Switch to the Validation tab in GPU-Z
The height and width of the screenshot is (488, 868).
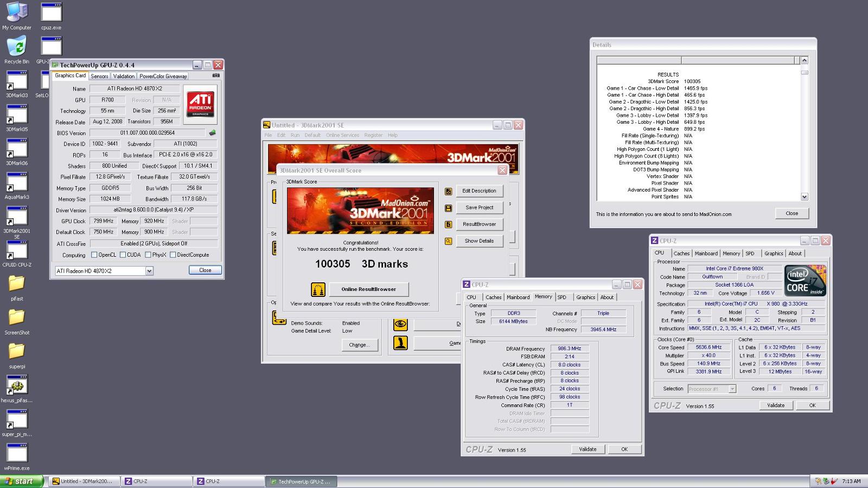(x=124, y=77)
